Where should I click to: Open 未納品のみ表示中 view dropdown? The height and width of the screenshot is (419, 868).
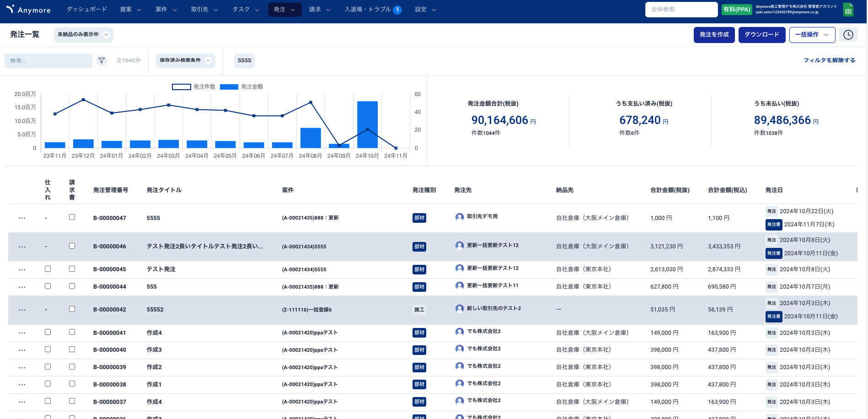(x=83, y=35)
